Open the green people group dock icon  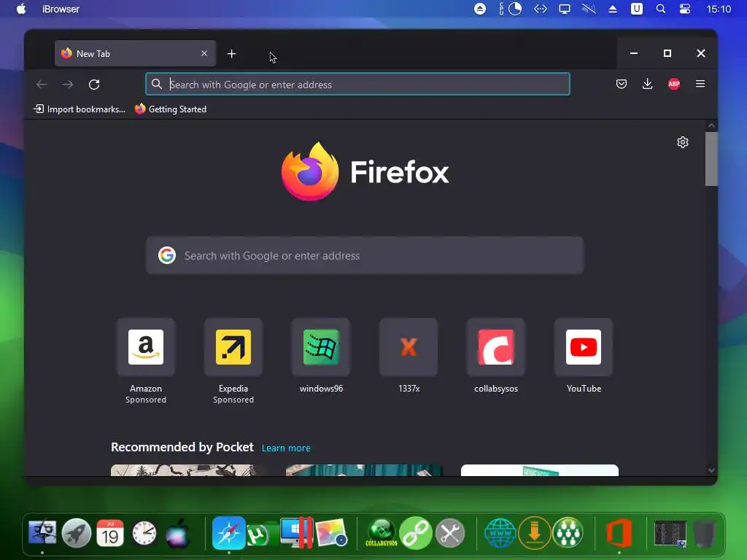tap(568, 533)
